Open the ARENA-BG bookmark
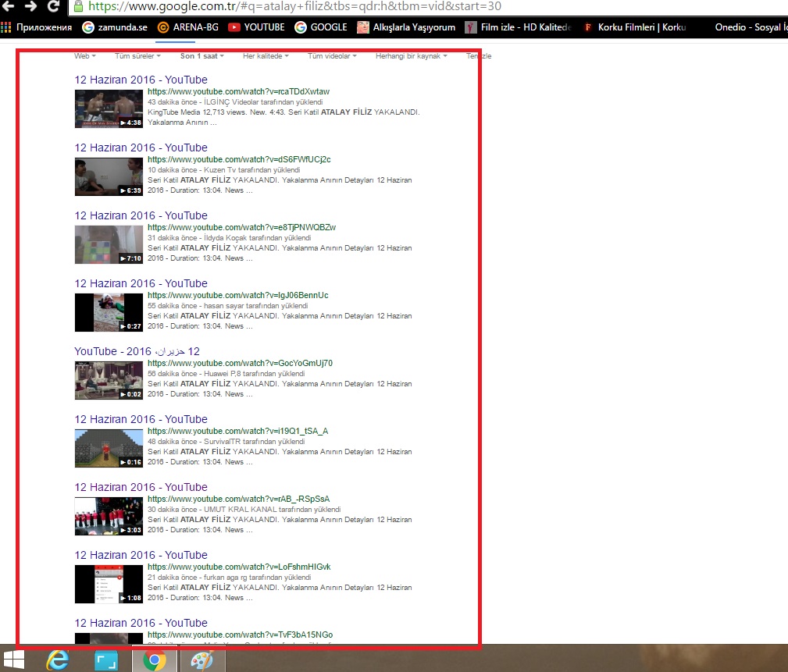 [x=188, y=27]
